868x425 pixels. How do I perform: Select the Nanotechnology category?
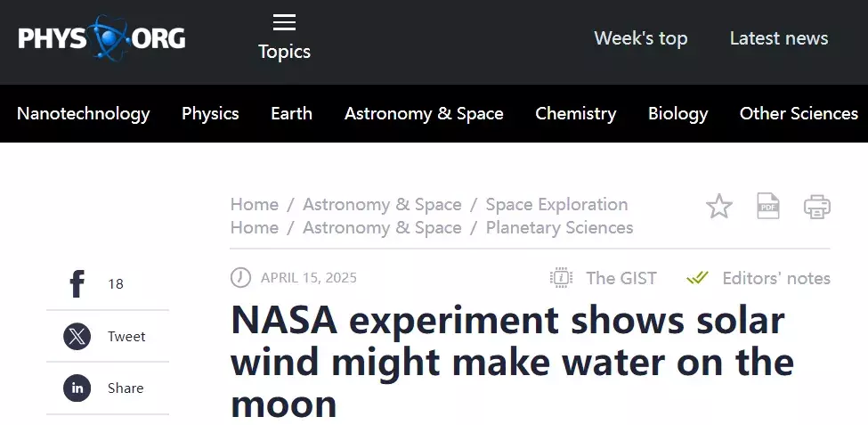point(84,113)
